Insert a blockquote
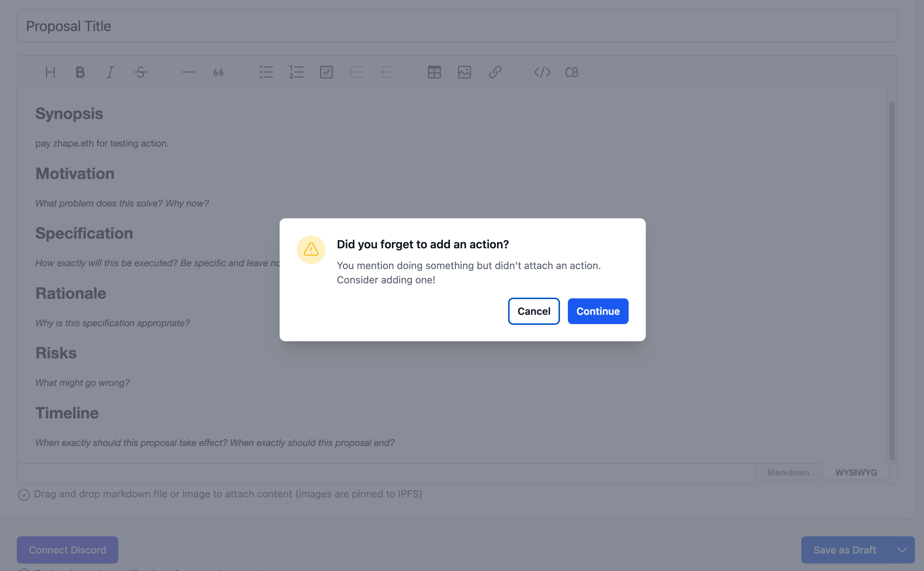The width and height of the screenshot is (924, 571). tap(218, 72)
